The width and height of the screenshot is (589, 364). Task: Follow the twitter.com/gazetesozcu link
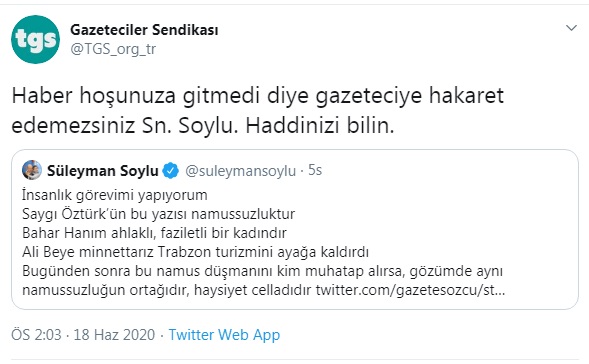pos(410,290)
